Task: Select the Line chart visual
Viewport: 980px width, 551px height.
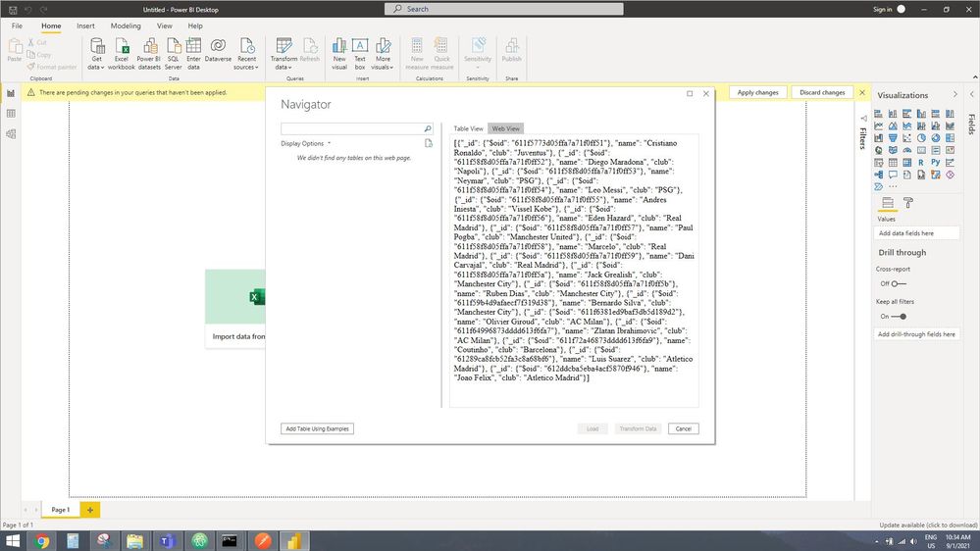Action: tap(878, 125)
